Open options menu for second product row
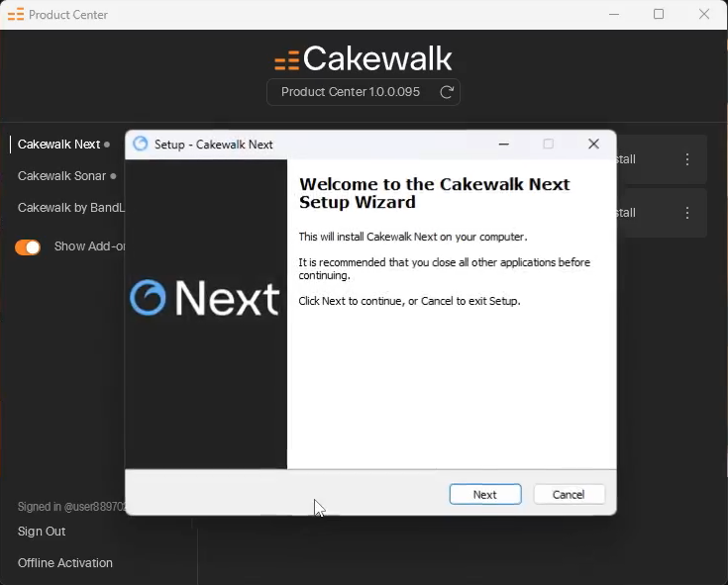The image size is (728, 585). 687,213
